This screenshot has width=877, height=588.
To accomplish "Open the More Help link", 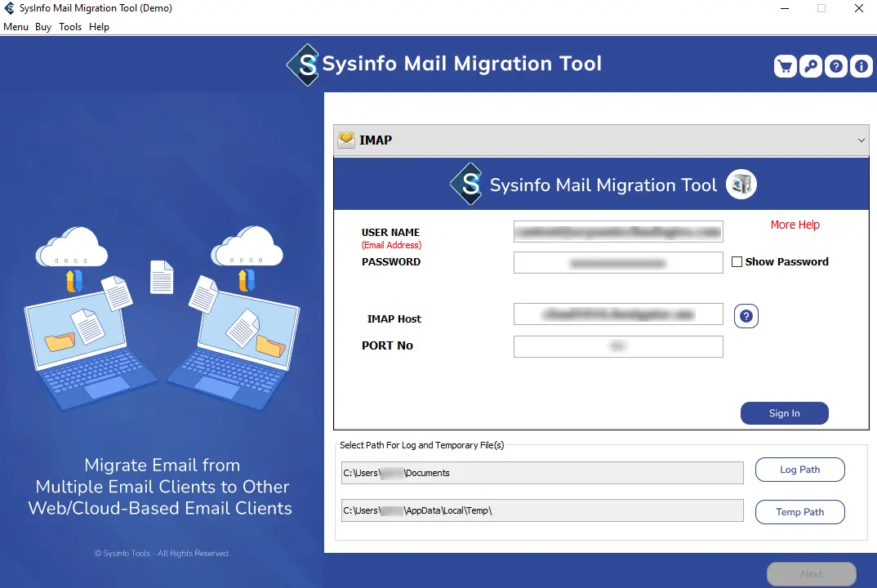I will [795, 225].
